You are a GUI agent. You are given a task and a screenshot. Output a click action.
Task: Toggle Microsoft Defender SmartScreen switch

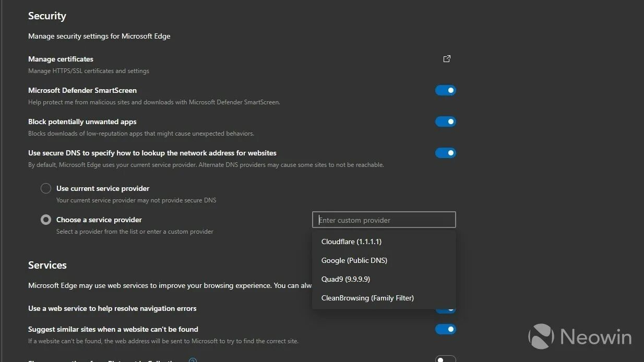pos(446,90)
